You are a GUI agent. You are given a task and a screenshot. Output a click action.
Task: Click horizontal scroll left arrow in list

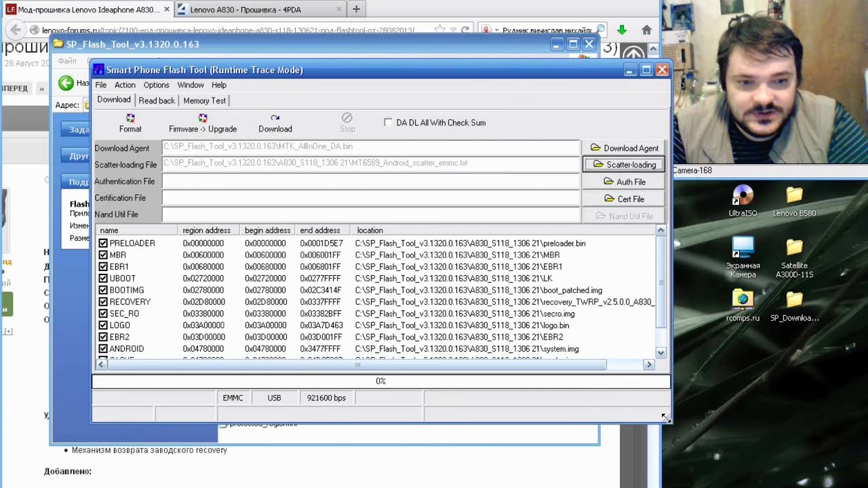coord(101,365)
